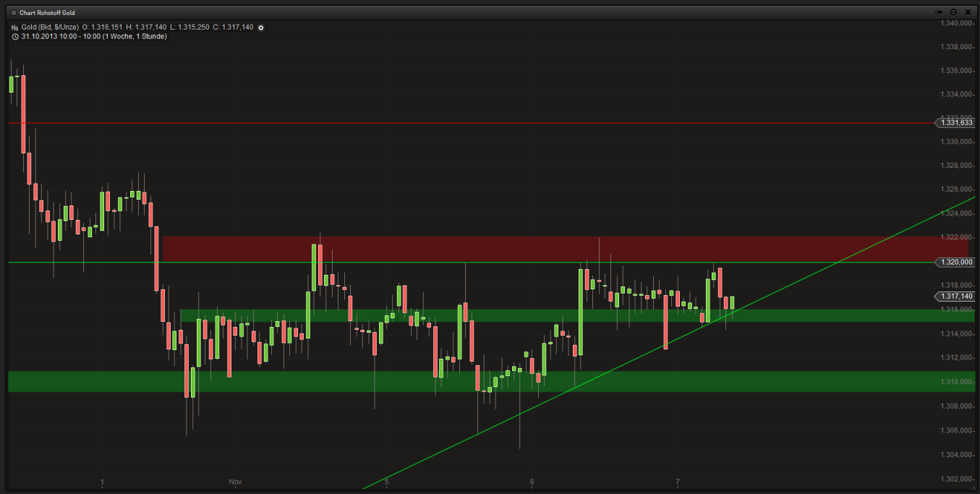Click the target icon in the top-right corner

point(953,12)
